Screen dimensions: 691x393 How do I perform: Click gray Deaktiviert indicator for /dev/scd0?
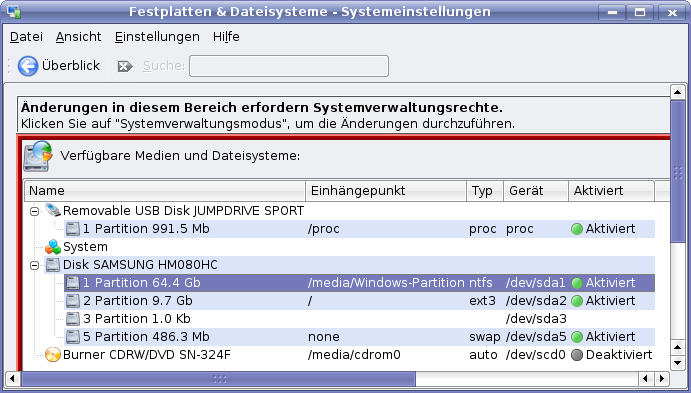(x=577, y=355)
